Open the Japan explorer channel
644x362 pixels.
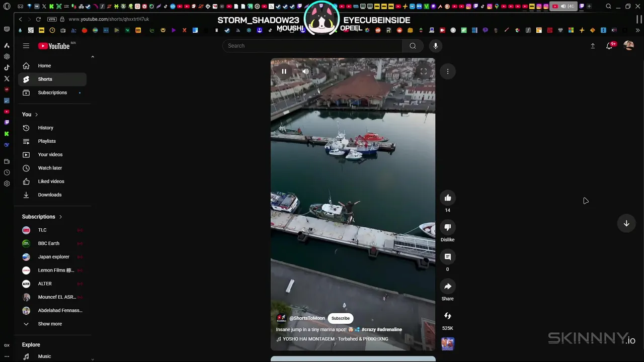coord(52,257)
